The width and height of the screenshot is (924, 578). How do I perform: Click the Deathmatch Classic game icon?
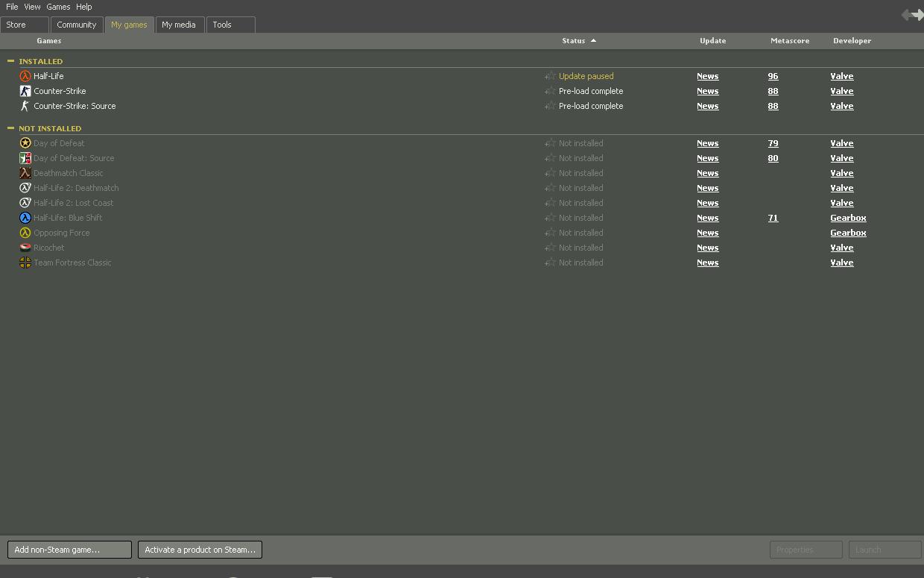click(25, 173)
